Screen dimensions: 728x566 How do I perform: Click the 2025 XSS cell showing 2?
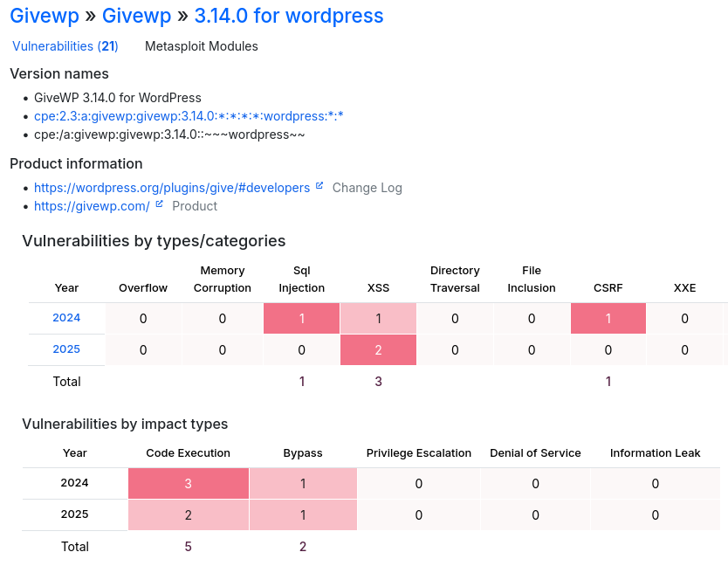[378, 350]
